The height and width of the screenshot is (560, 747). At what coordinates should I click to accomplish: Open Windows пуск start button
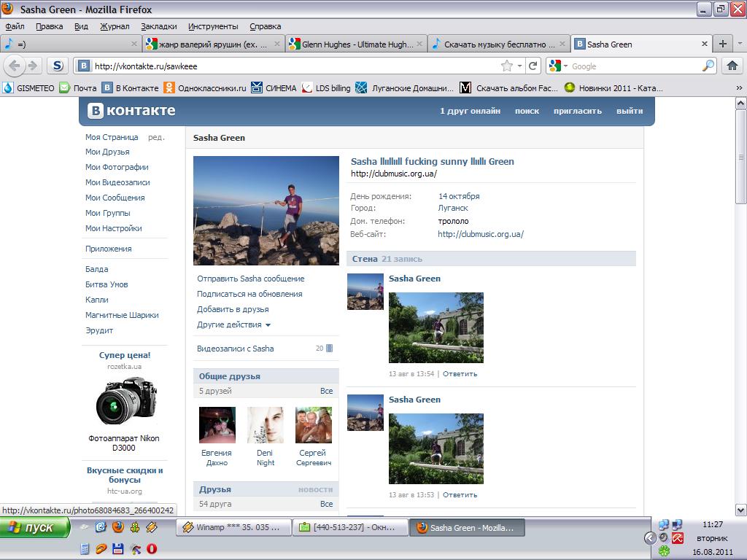[35, 527]
